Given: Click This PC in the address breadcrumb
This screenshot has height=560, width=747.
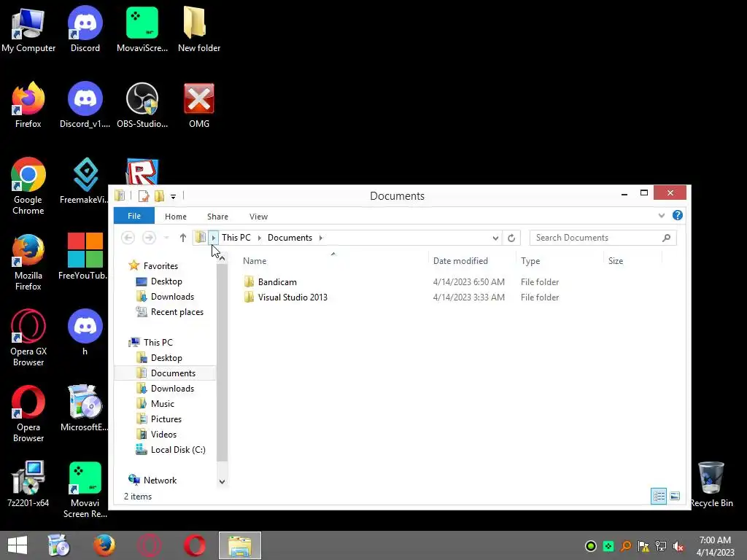Looking at the screenshot, I should [x=236, y=238].
